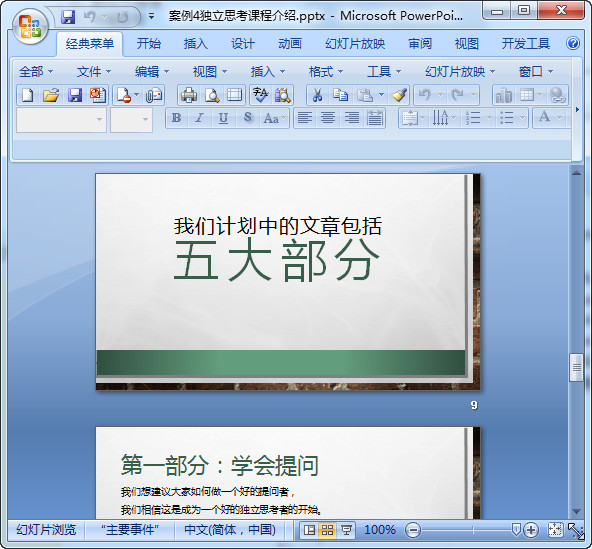
Task: Open the font name combo box
Action: [61, 120]
